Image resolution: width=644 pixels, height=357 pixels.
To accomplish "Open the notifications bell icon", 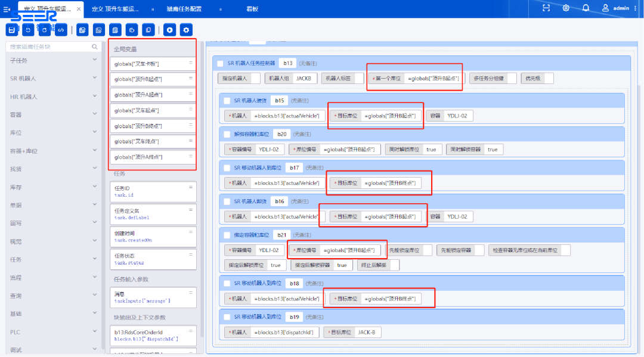I will 586,8.
